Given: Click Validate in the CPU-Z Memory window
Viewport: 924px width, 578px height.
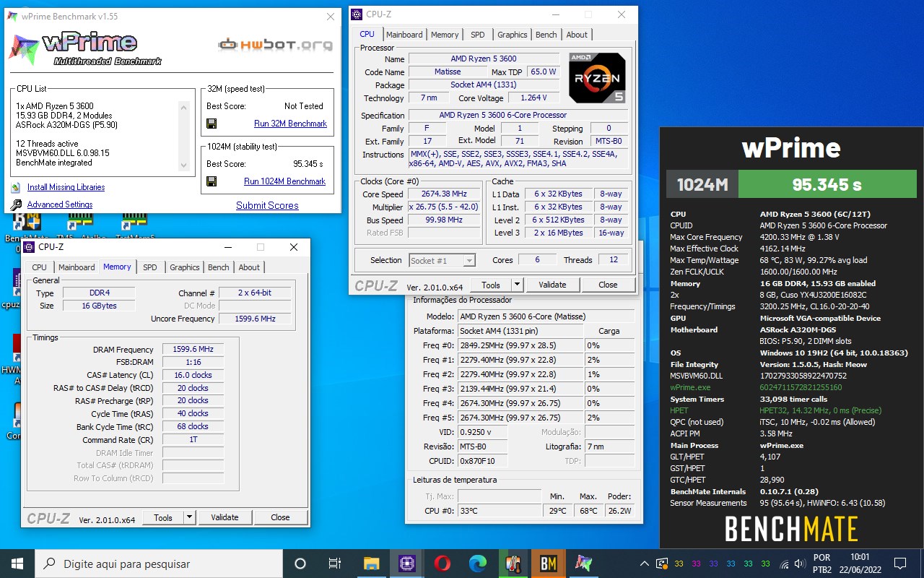Looking at the screenshot, I should [225, 517].
